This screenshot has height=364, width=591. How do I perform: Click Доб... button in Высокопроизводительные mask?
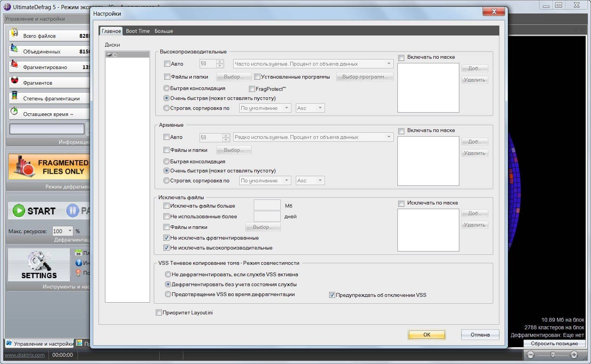click(475, 68)
